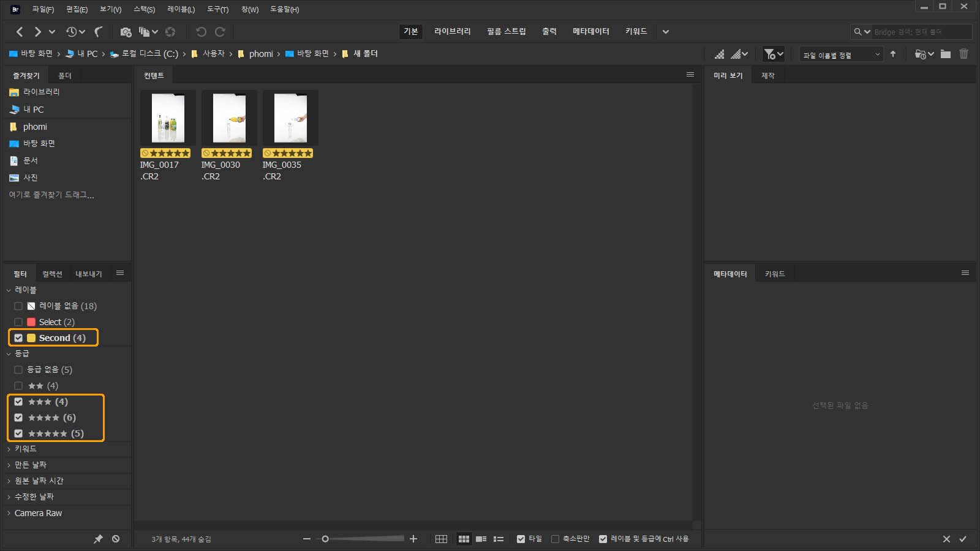Select the '라이브러리' workspace
The width and height of the screenshot is (980, 551).
click(453, 31)
